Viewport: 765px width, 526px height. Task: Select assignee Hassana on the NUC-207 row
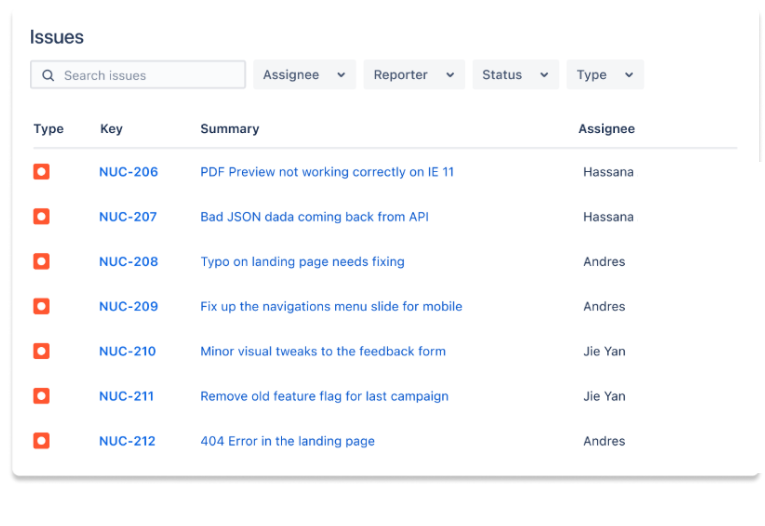[x=608, y=217]
